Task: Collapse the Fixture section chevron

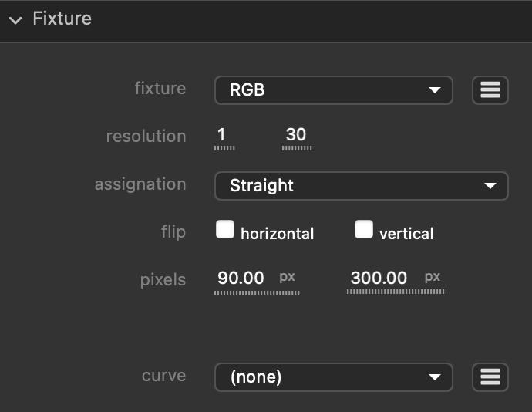Action: click(x=15, y=20)
